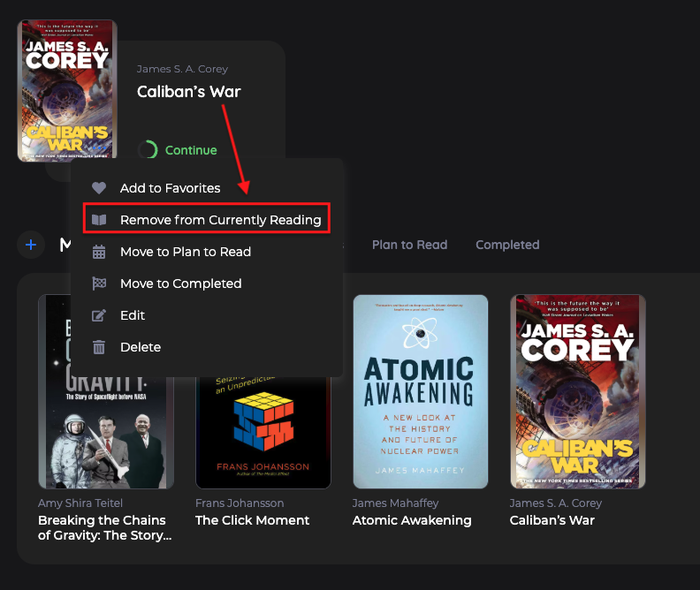Click author name Frans Johansson

tap(240, 503)
